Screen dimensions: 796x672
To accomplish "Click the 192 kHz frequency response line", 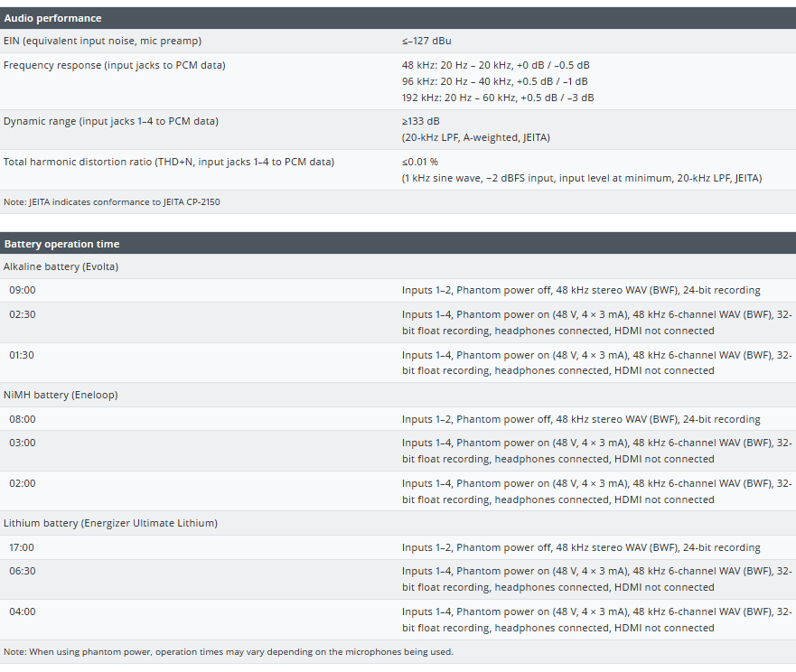I will [x=497, y=98].
